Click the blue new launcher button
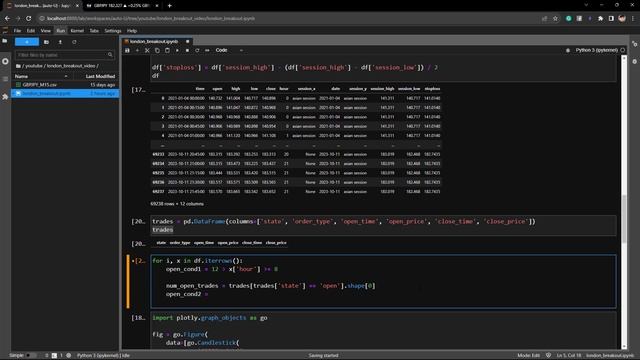640x360 pixels. pos(27,42)
